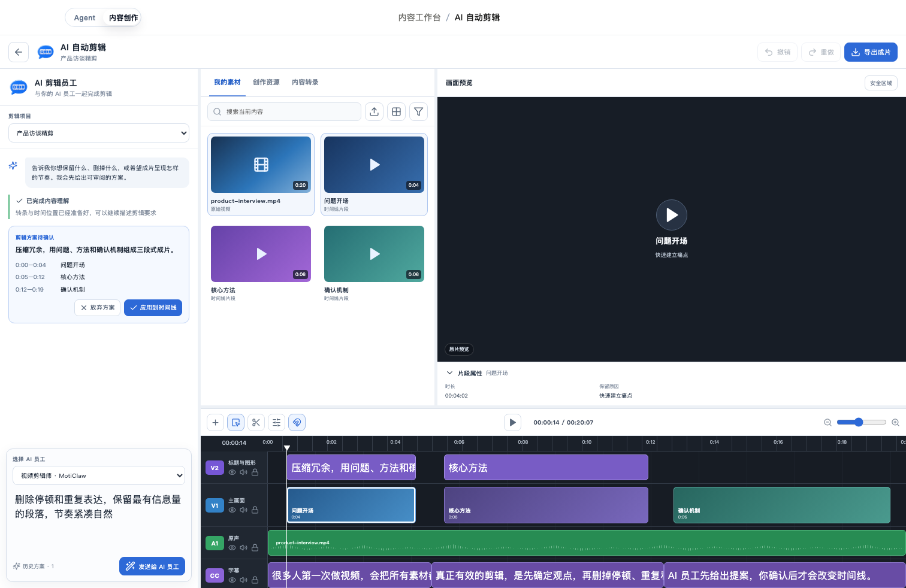Mute the V2 标题与图形 track speaker
The width and height of the screenshot is (906, 588).
[243, 472]
